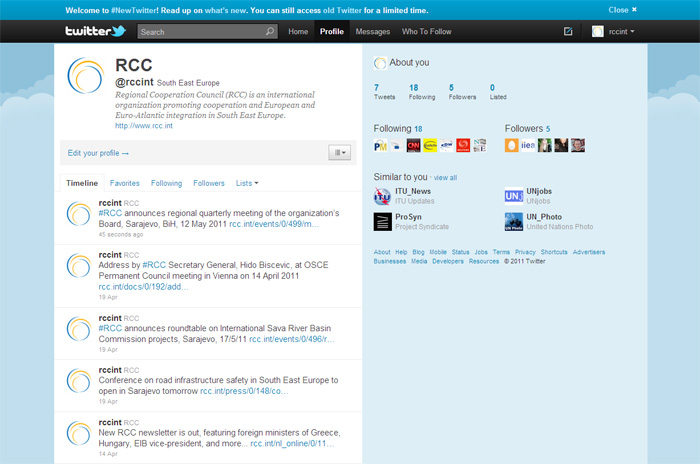Click the large RCC profile logo

[x=85, y=75]
